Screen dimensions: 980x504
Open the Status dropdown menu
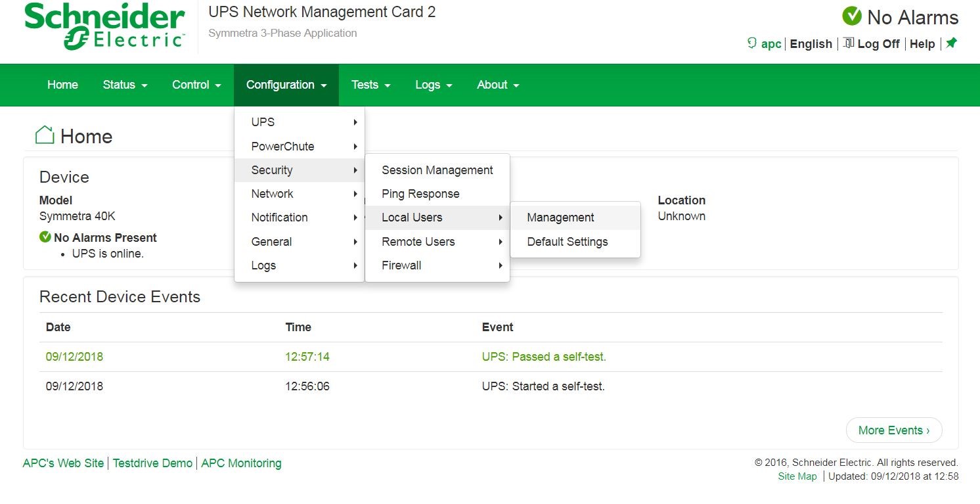tap(125, 85)
